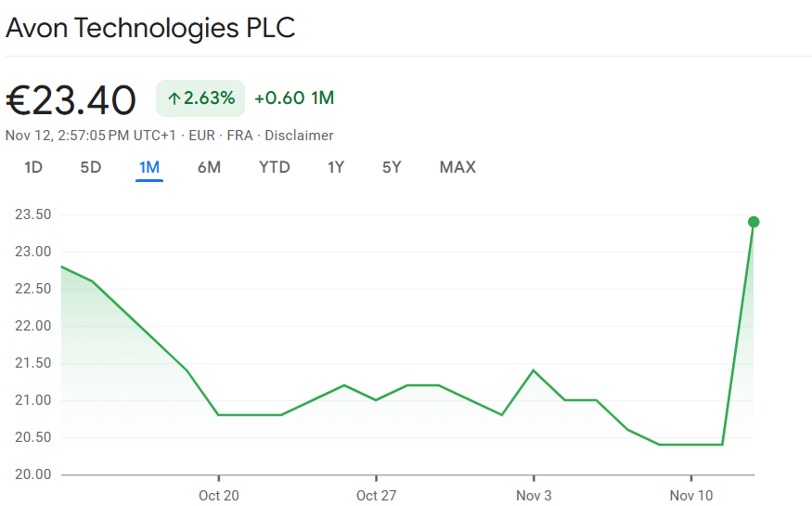Viewport: 812px width, 506px height.
Task: Click the Nov 10 date label
Action: 691,496
